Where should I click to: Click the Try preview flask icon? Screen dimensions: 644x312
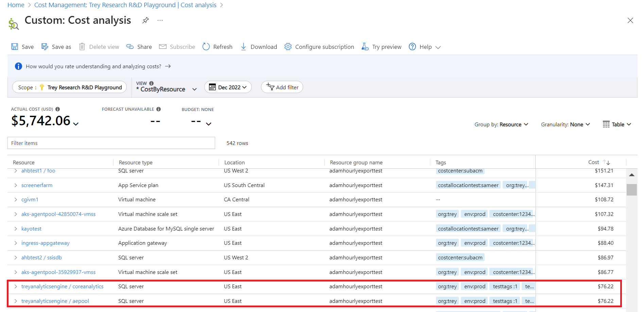click(365, 47)
